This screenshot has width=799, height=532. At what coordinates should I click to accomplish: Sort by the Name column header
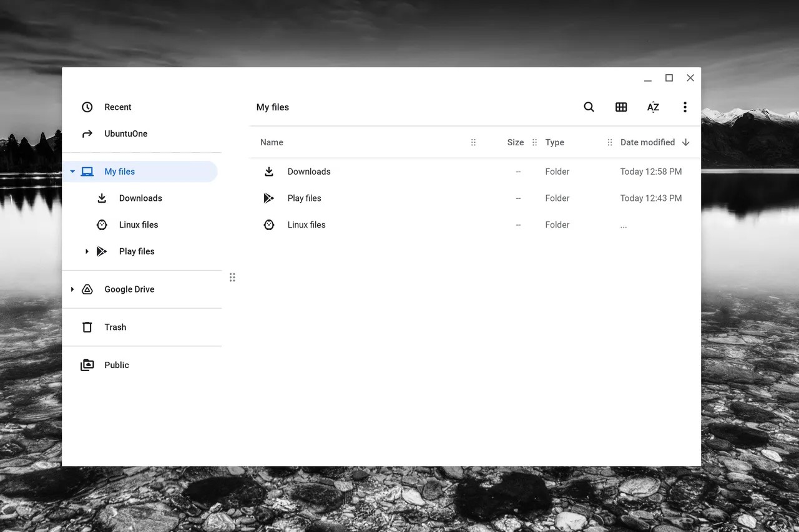point(272,142)
